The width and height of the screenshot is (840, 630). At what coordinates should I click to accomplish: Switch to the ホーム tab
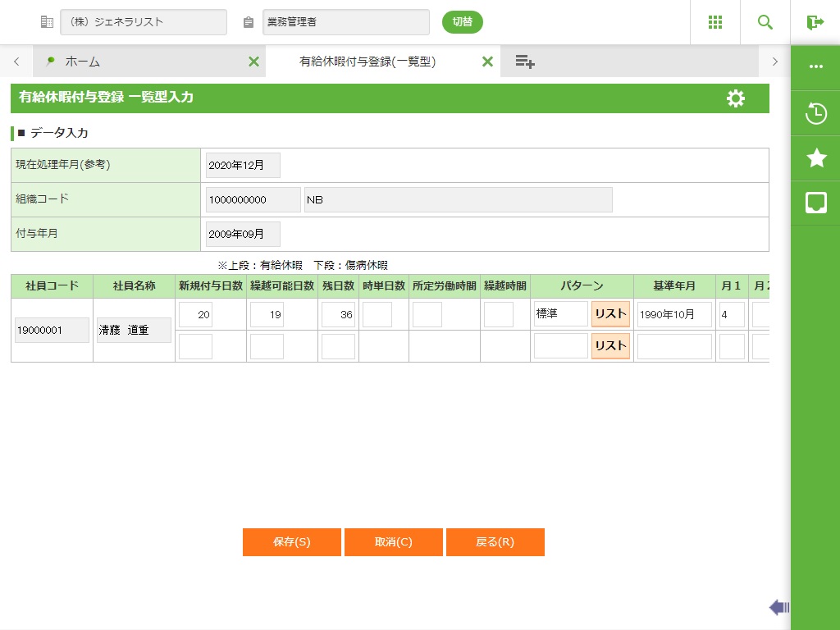(x=82, y=62)
